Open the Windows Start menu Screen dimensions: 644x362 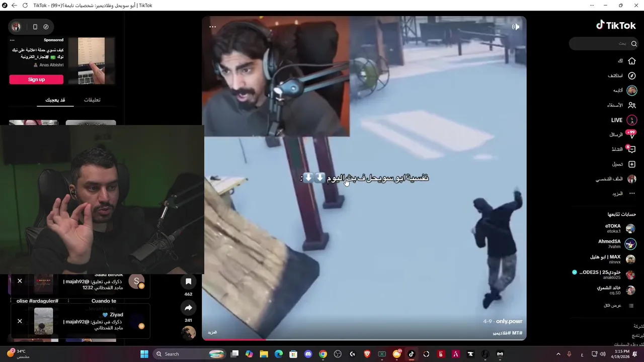pos(144,354)
